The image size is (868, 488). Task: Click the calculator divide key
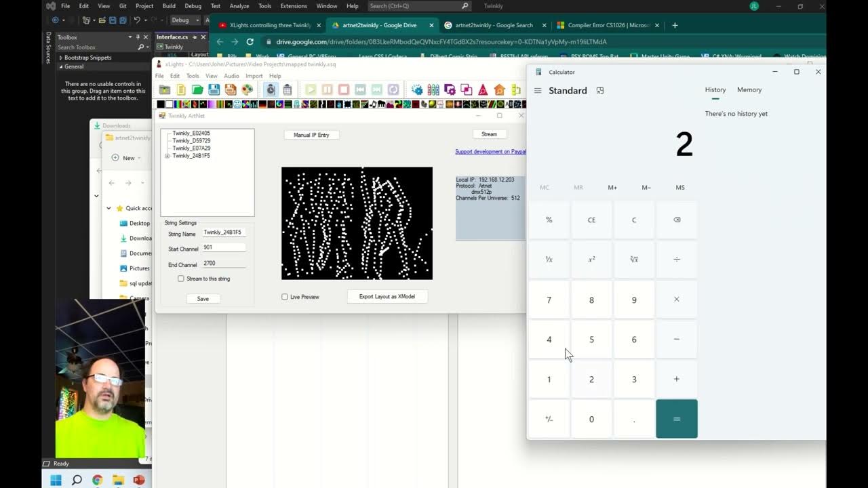click(677, 259)
